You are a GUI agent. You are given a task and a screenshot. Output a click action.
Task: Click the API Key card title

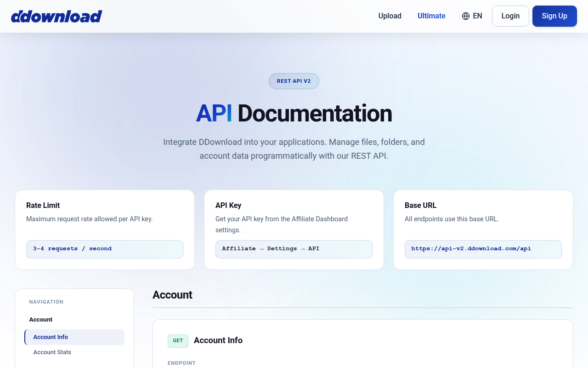(x=228, y=205)
